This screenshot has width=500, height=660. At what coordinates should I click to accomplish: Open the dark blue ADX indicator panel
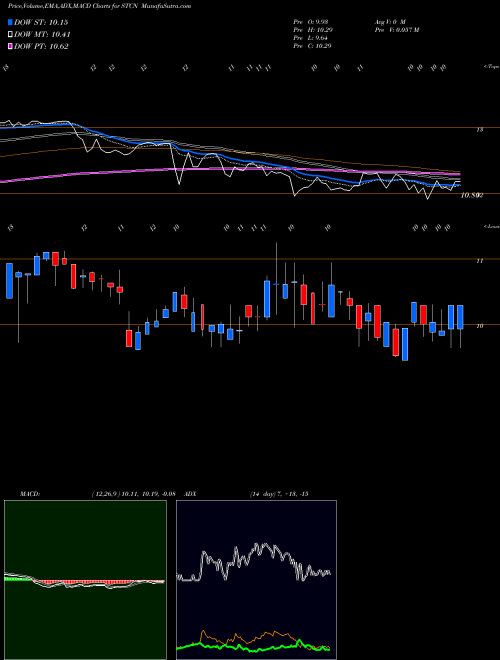pyautogui.click(x=256, y=580)
